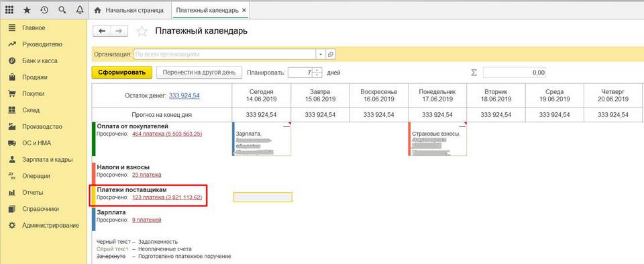Select Воскресенье 16.06.2019 column header
Screen dimensions: 644x264
point(378,95)
